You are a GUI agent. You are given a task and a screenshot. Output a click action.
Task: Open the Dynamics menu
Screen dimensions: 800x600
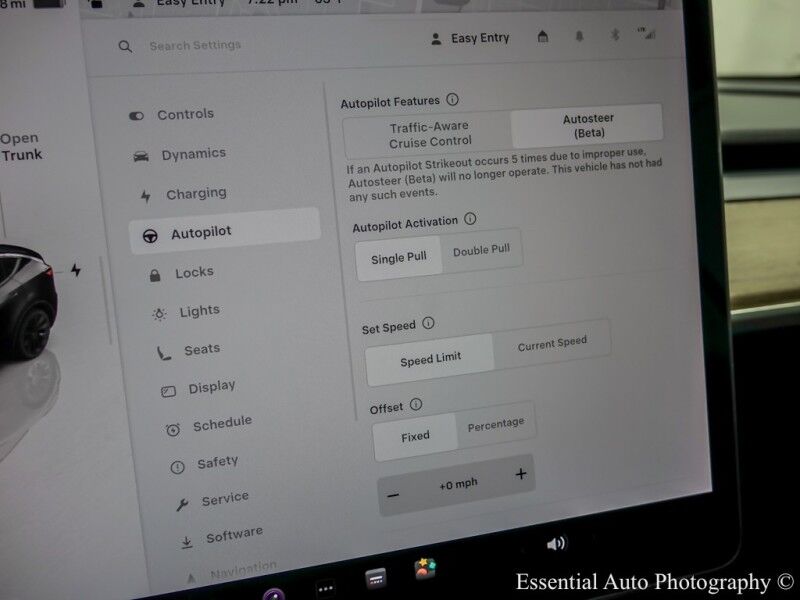click(180, 154)
